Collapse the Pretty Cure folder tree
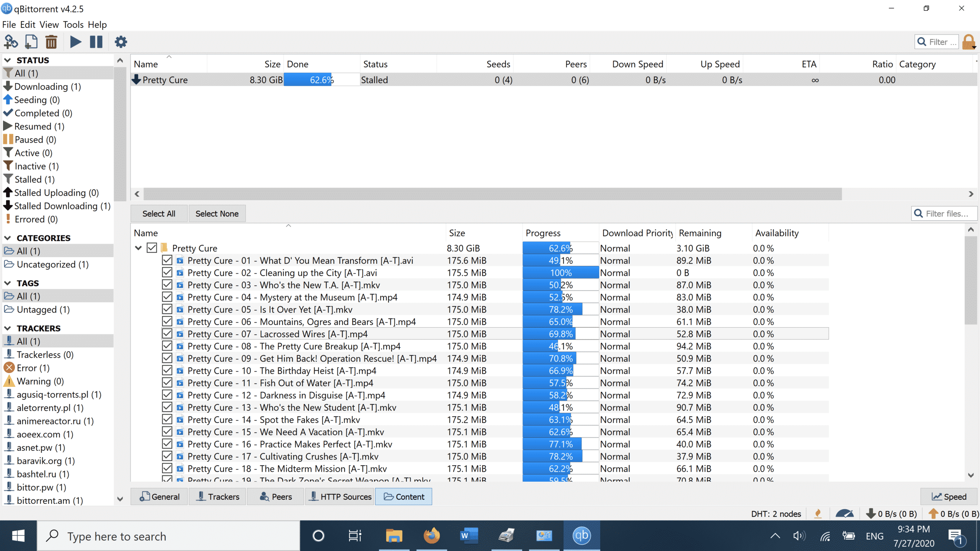The width and height of the screenshot is (980, 551). [139, 248]
